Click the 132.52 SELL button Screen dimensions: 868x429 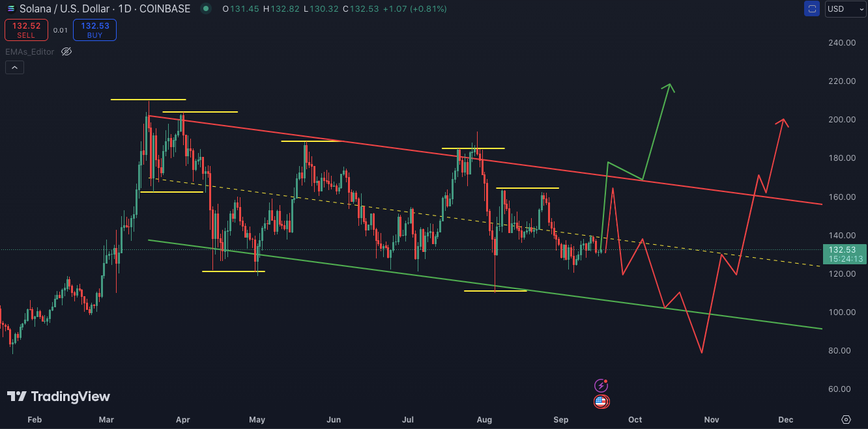(x=26, y=30)
